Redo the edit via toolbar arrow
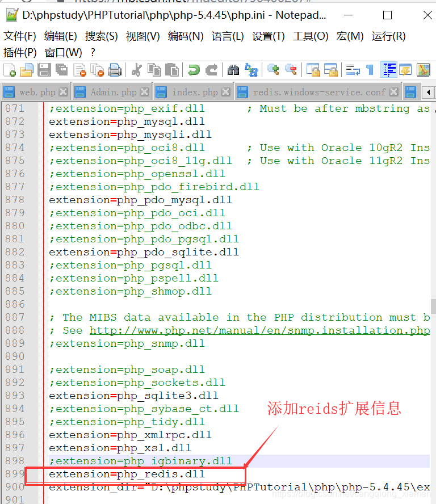The height and width of the screenshot is (504, 436). click(212, 70)
